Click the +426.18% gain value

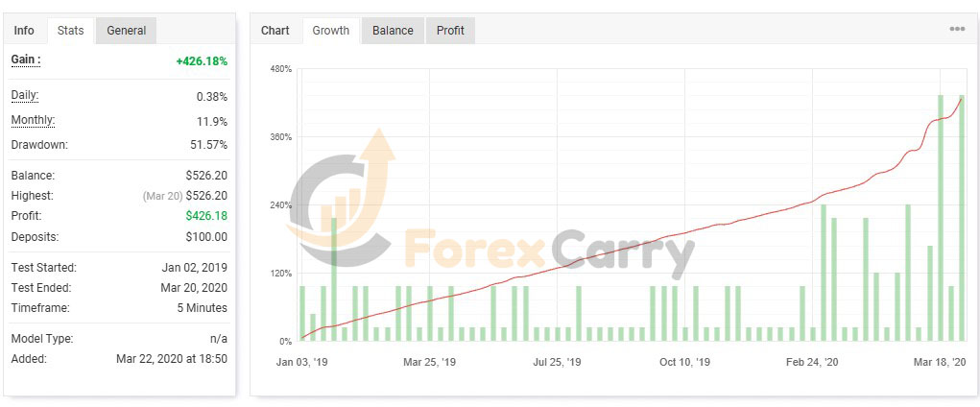pos(202,61)
